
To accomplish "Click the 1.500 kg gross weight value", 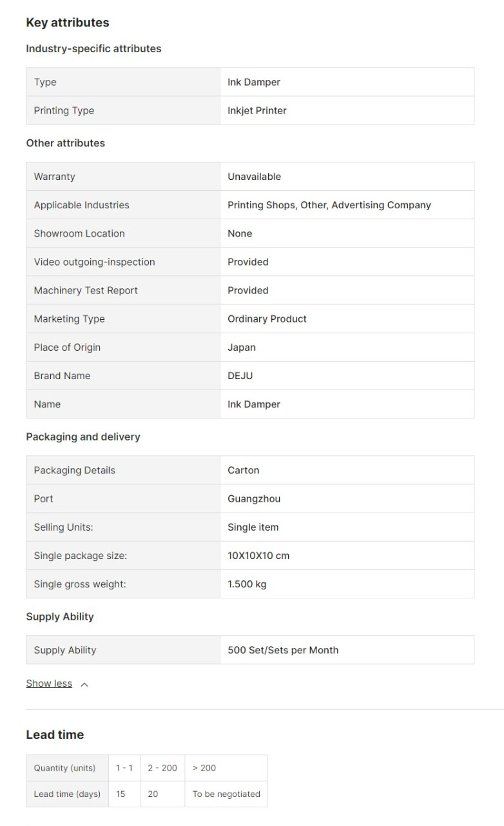I will (247, 584).
